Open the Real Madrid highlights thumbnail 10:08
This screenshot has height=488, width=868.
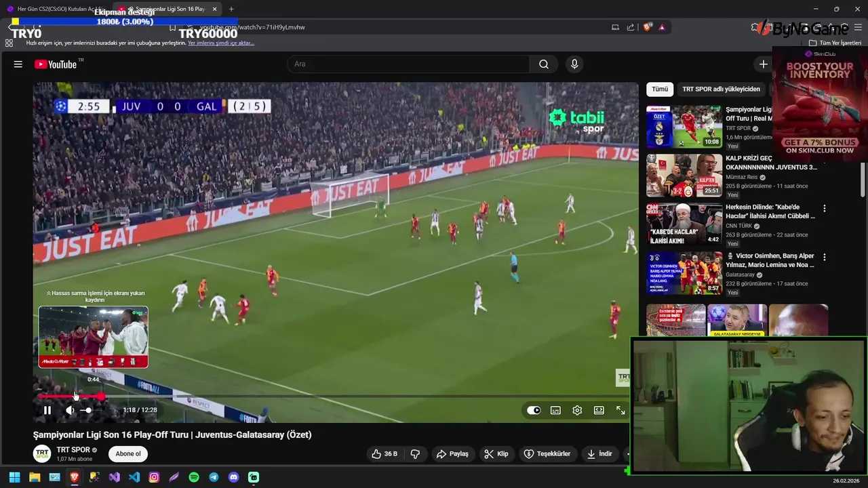pos(684,126)
